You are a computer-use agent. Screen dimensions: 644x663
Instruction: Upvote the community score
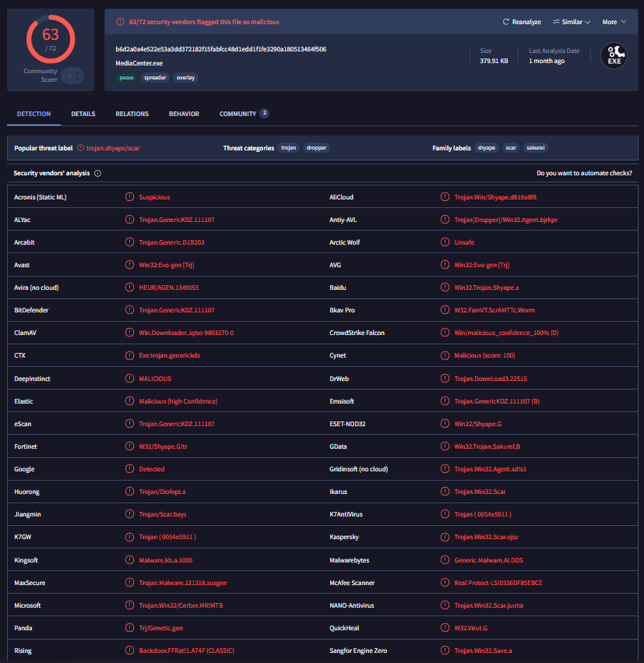point(77,72)
